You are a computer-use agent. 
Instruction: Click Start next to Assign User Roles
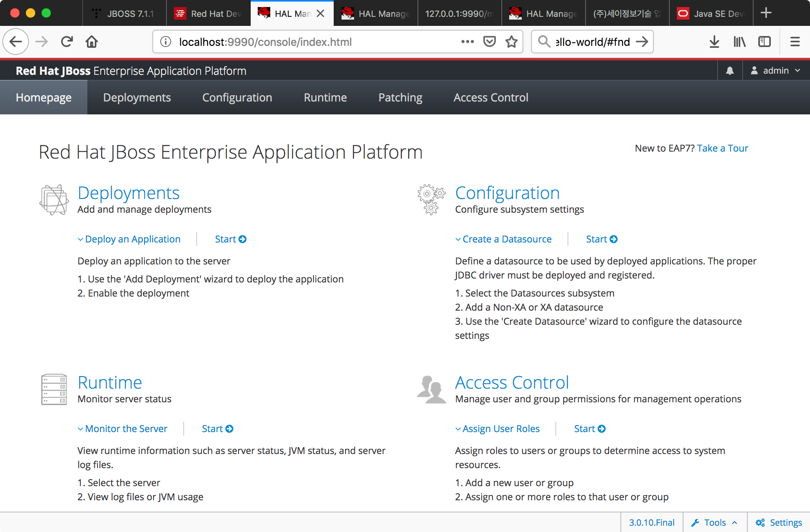(x=589, y=429)
